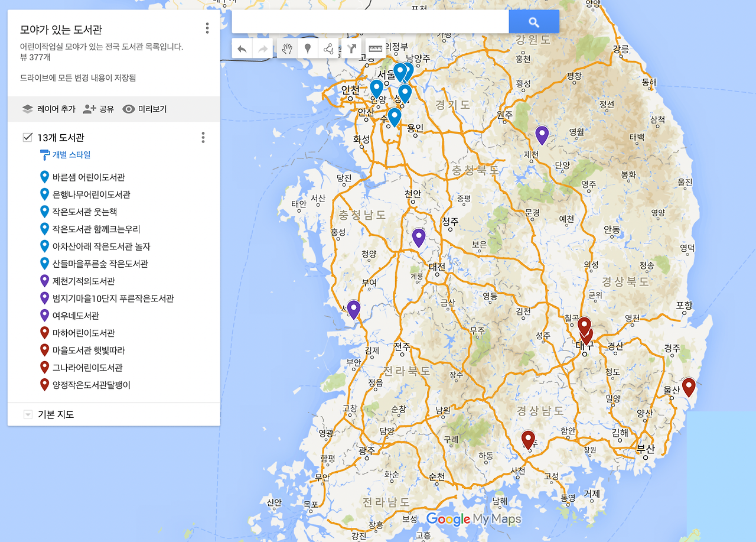Image resolution: width=756 pixels, height=542 pixels.
Task: Select the add marker tool
Action: 308,49
